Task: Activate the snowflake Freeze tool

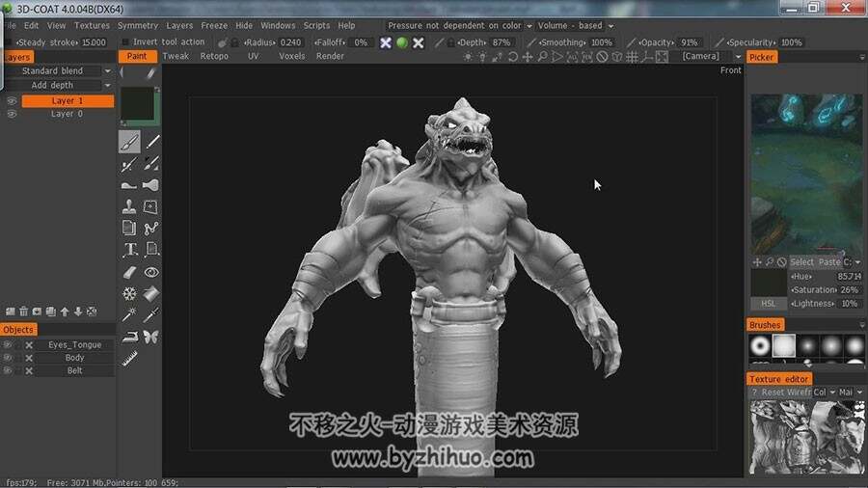Action: (129, 293)
